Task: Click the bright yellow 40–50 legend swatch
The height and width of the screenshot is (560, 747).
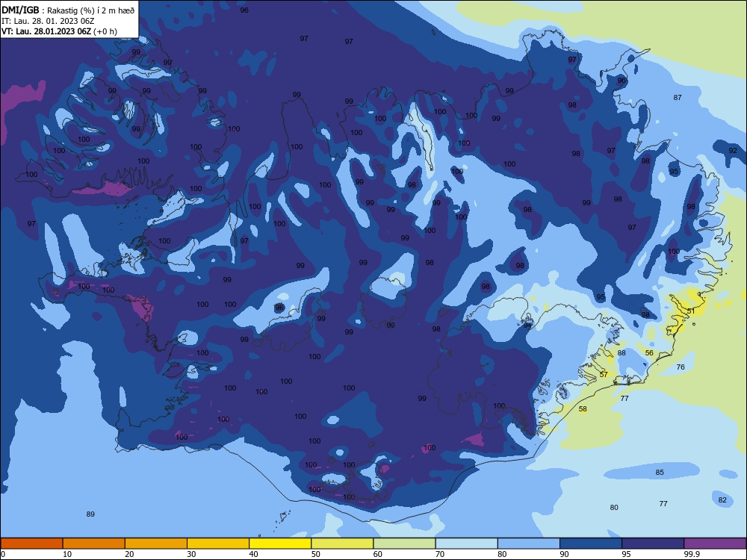Action: tap(280, 544)
